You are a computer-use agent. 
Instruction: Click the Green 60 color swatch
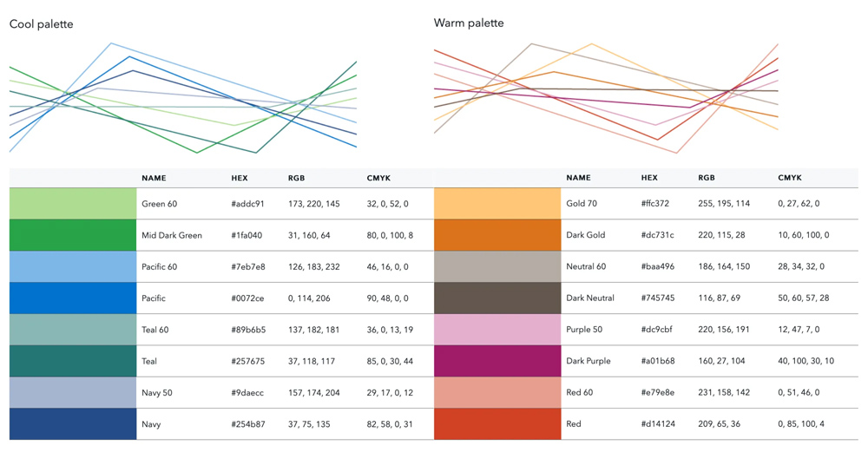pyautogui.click(x=73, y=204)
